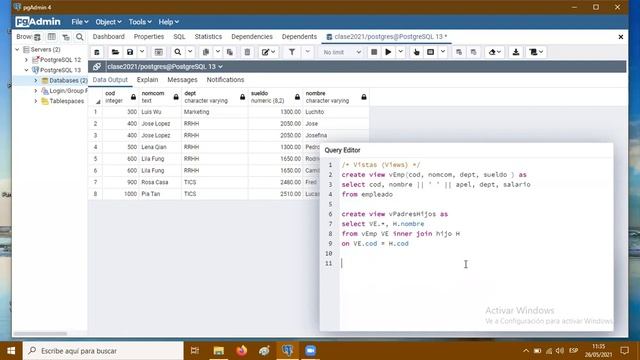640x360 pixels.
Task: Click the Filter funnel icon
Action: click(x=292, y=52)
